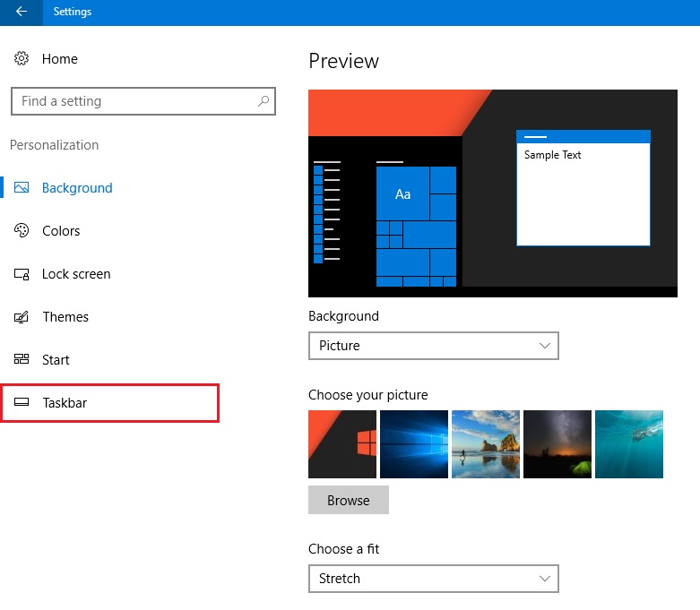
Task: Click the Themes brush icon
Action: coord(22,317)
